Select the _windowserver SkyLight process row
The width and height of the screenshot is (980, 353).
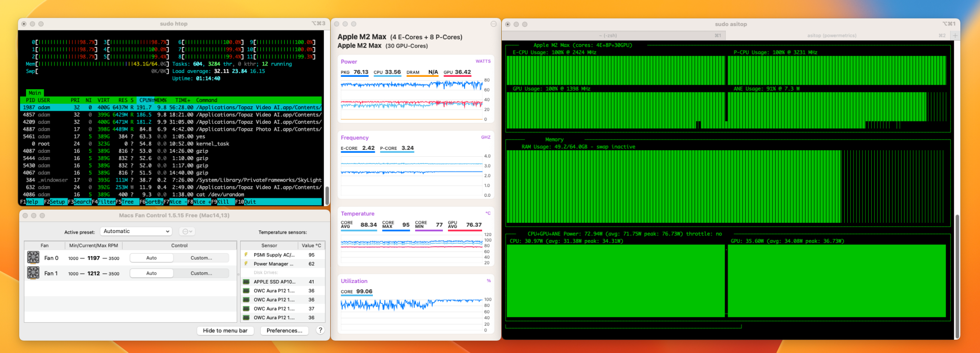171,180
